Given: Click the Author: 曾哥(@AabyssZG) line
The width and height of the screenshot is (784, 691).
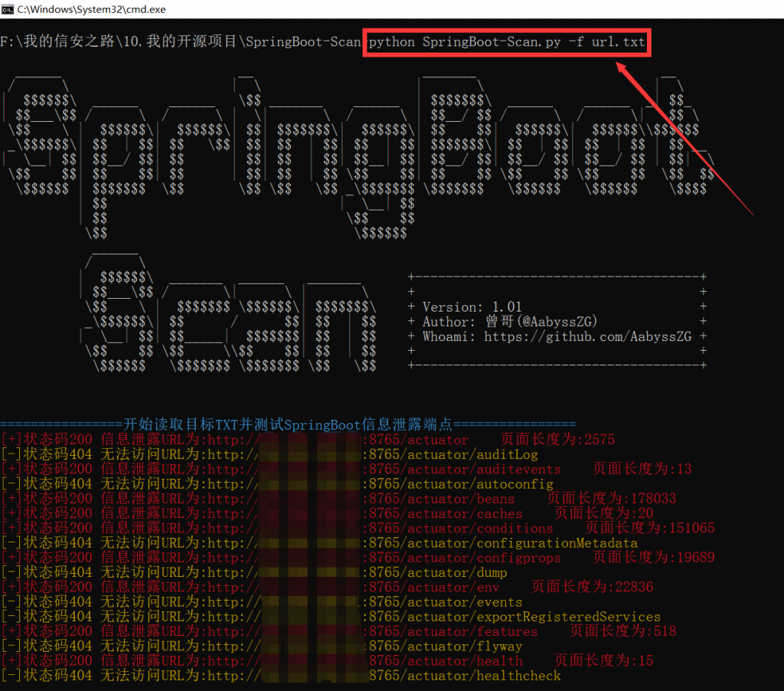Looking at the screenshot, I should click(x=510, y=321).
